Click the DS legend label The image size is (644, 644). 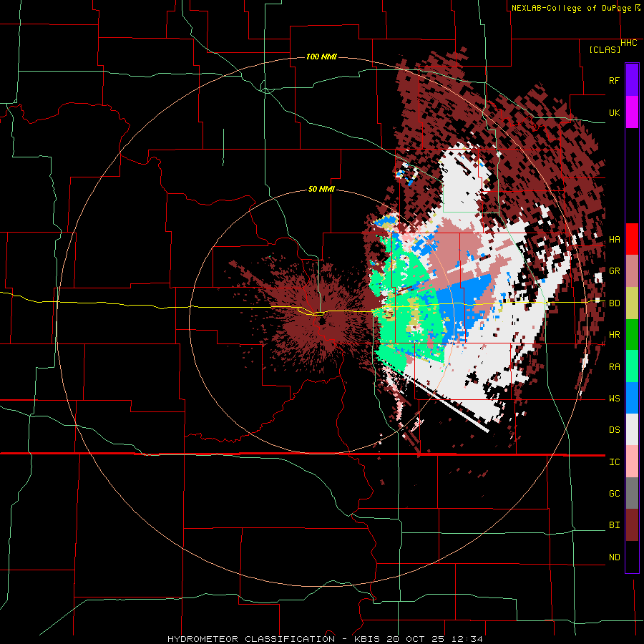614,430
